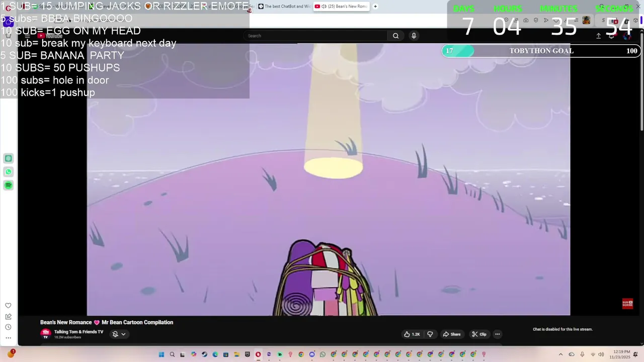The height and width of the screenshot is (362, 644).
Task: Open WhatsApp from the taskbar
Action: (323, 354)
